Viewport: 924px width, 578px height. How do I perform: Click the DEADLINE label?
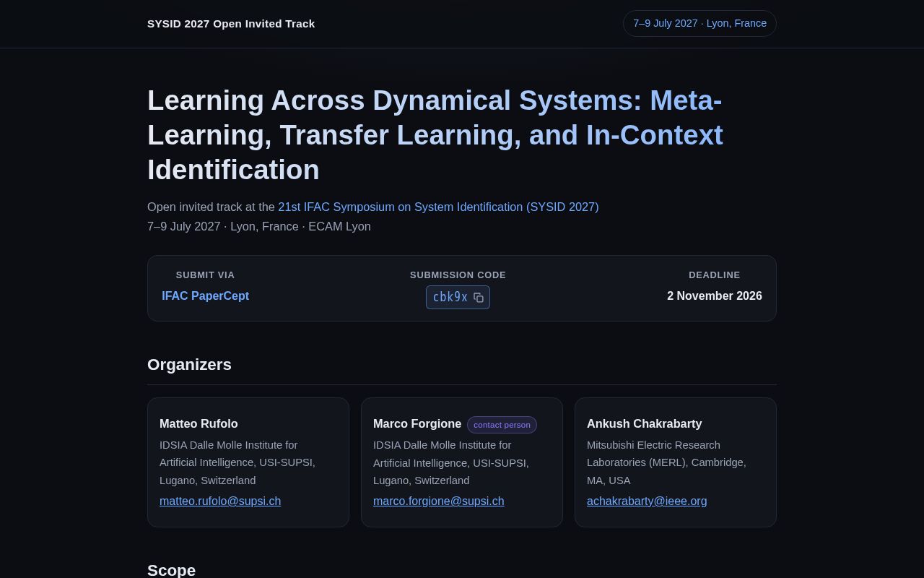tap(715, 275)
